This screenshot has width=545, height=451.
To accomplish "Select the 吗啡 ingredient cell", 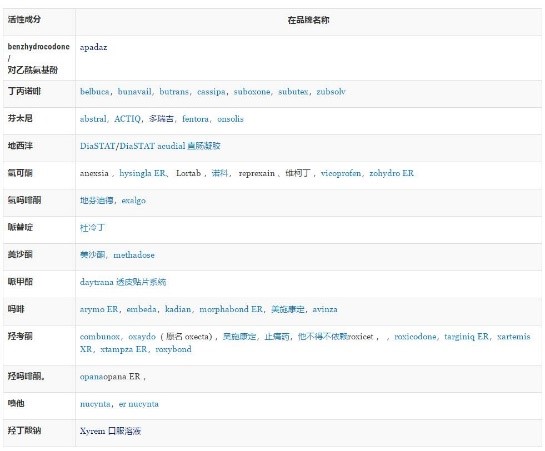I will (x=39, y=311).
